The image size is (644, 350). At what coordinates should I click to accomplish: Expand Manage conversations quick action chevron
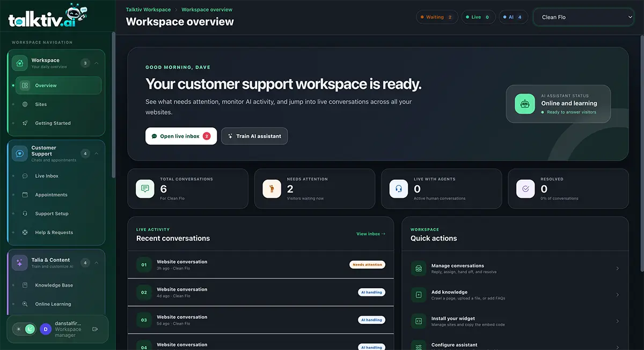click(x=617, y=269)
